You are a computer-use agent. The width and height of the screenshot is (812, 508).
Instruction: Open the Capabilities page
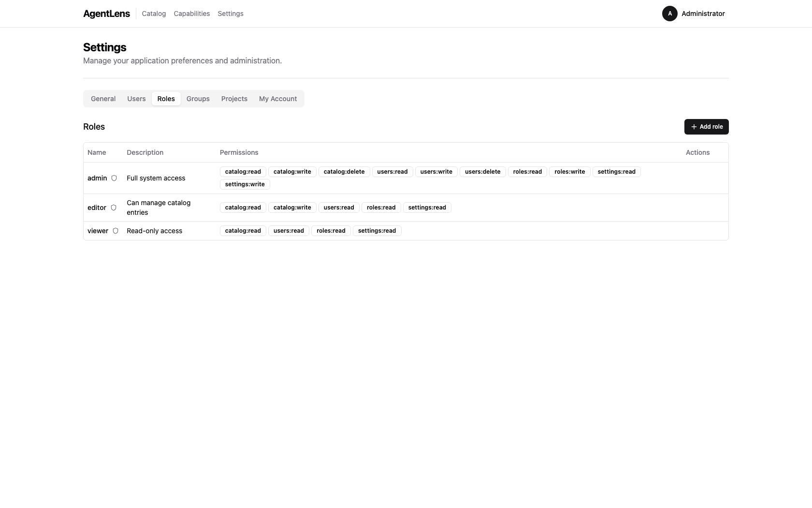(191, 14)
